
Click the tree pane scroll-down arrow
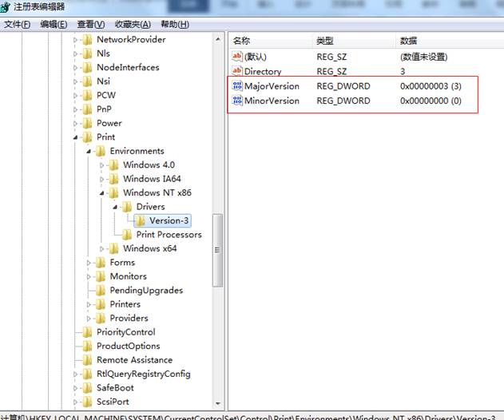point(218,403)
